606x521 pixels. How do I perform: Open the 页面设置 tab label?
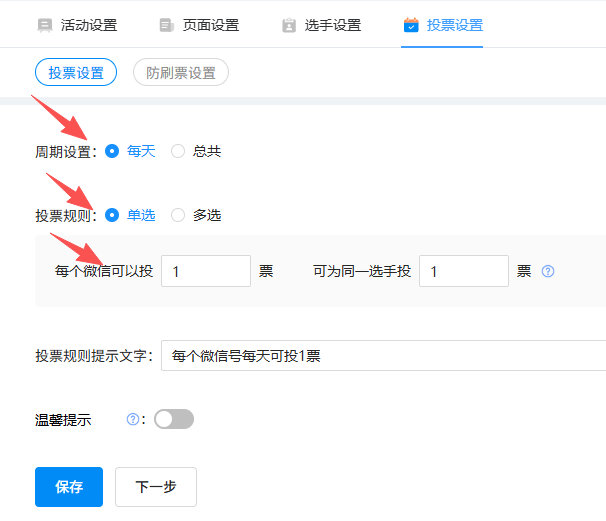[211, 25]
